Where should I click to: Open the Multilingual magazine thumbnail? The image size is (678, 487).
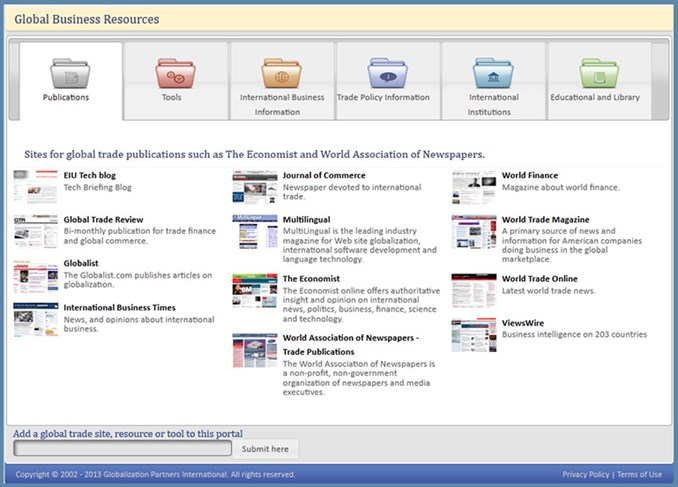click(255, 232)
